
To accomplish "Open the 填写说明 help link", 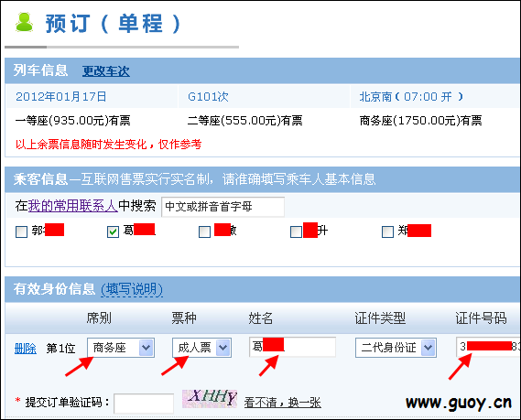I will [132, 289].
